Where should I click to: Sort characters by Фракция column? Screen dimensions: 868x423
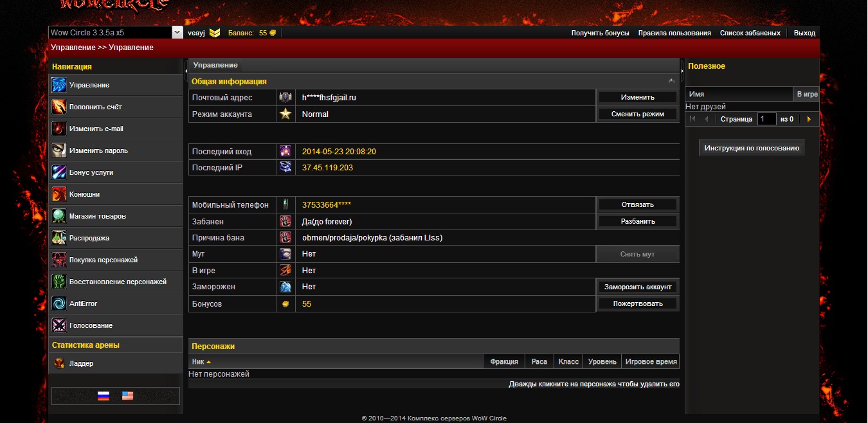(504, 362)
